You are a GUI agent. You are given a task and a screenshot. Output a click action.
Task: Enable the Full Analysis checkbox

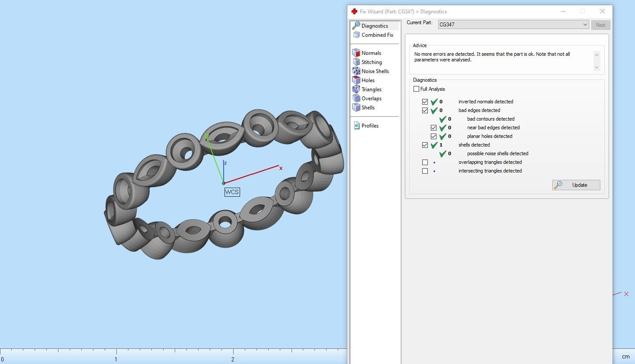point(417,89)
